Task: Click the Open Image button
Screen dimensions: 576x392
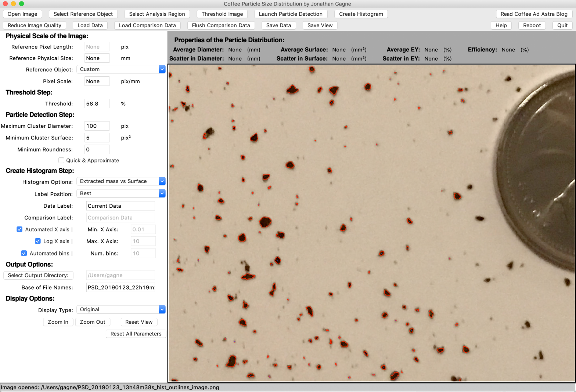Action: point(22,14)
